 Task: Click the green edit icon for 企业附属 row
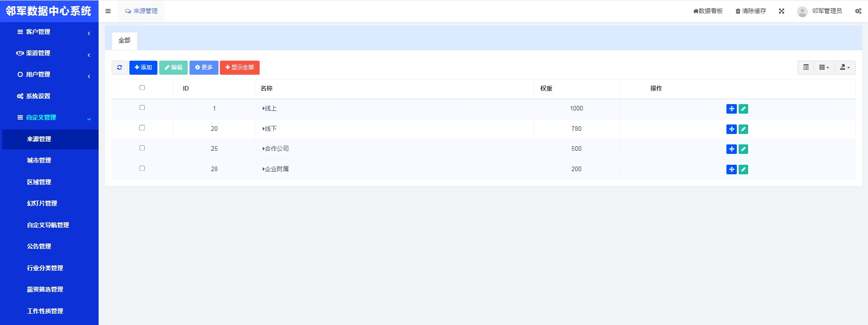click(x=743, y=169)
